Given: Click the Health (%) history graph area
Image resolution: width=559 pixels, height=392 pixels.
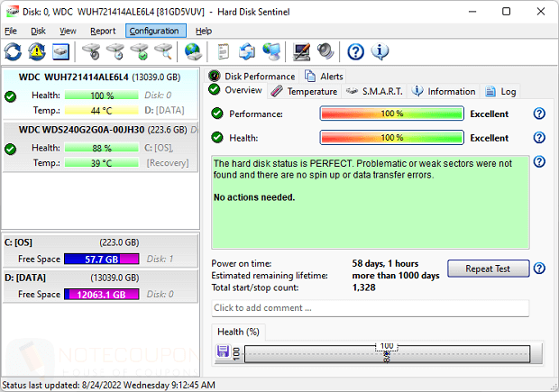Looking at the screenshot, I should coord(387,354).
